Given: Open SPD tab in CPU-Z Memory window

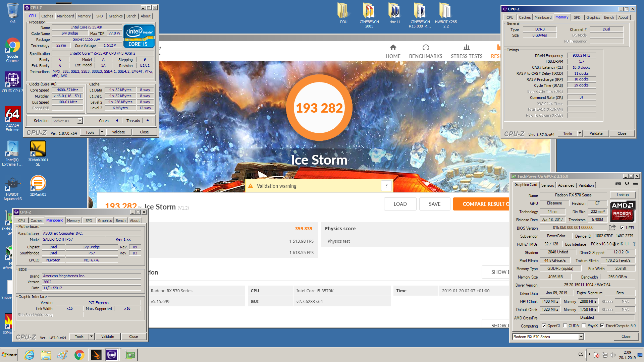Looking at the screenshot, I should [x=577, y=17].
